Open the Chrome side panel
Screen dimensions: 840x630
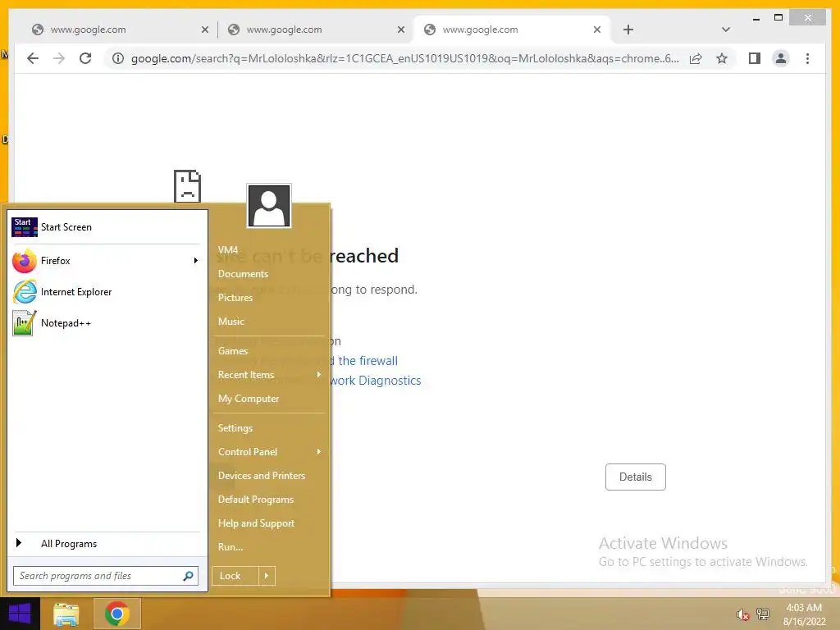click(755, 58)
